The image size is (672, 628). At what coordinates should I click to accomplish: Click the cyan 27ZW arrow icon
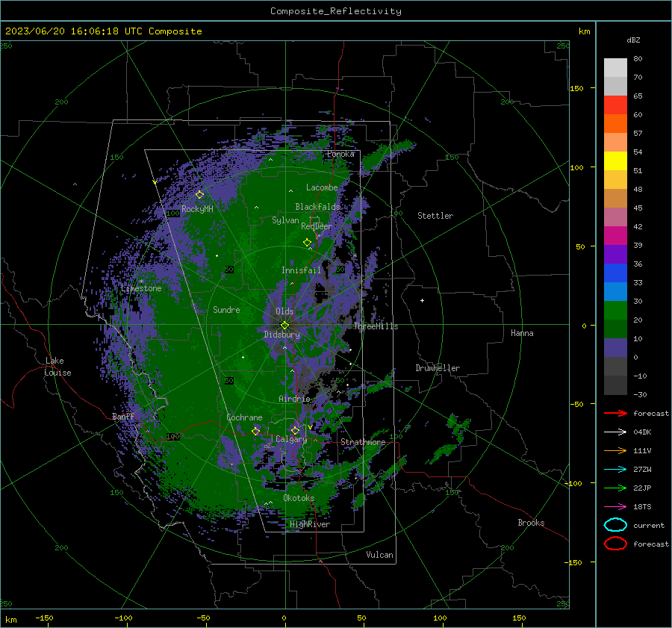[615, 469]
